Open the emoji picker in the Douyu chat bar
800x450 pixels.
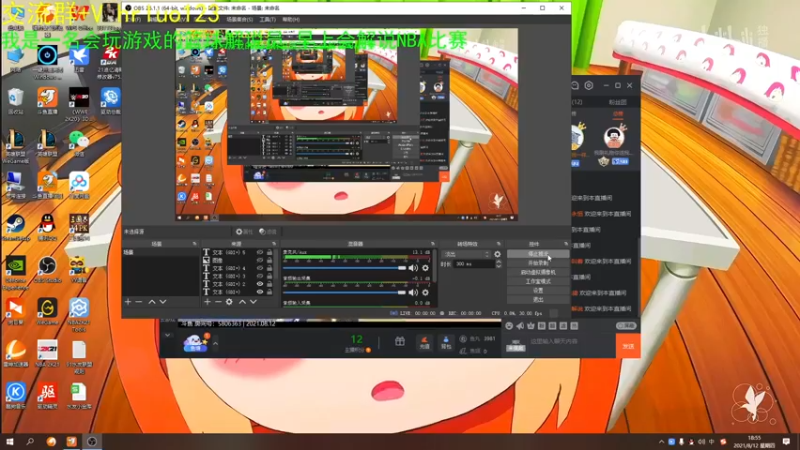[x=509, y=326]
